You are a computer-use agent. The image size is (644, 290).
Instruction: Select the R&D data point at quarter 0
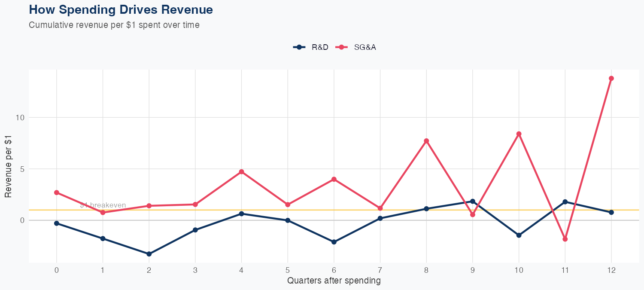click(57, 223)
